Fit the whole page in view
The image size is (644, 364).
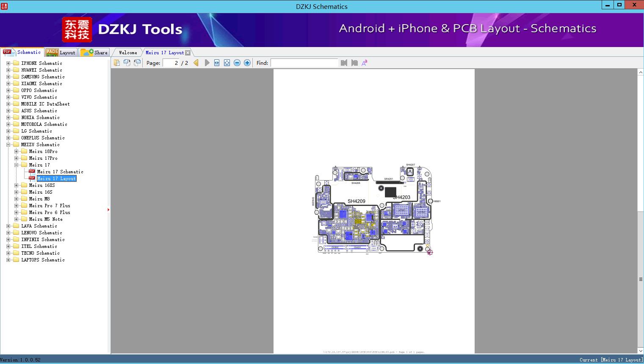pyautogui.click(x=227, y=63)
